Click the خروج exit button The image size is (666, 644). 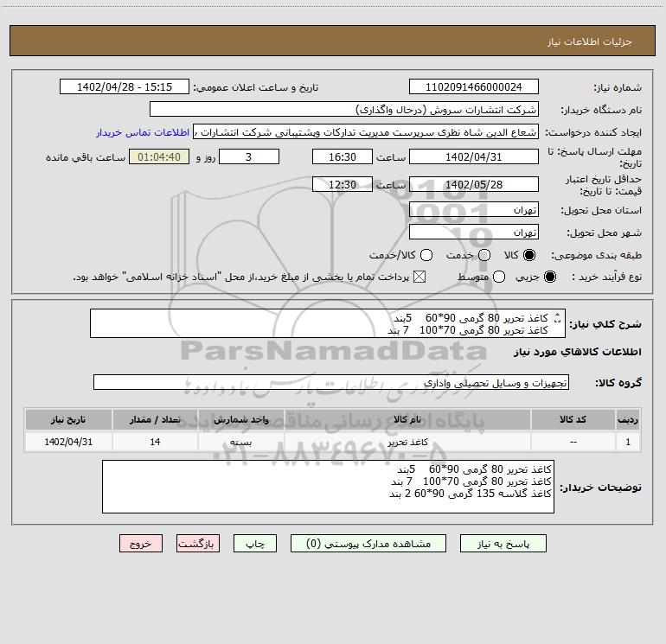pyautogui.click(x=141, y=544)
